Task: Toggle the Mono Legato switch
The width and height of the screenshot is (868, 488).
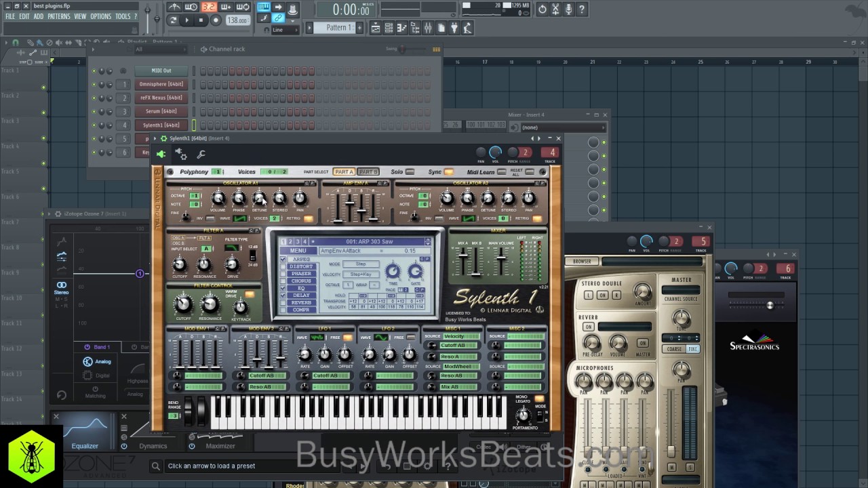Action: coord(539,399)
